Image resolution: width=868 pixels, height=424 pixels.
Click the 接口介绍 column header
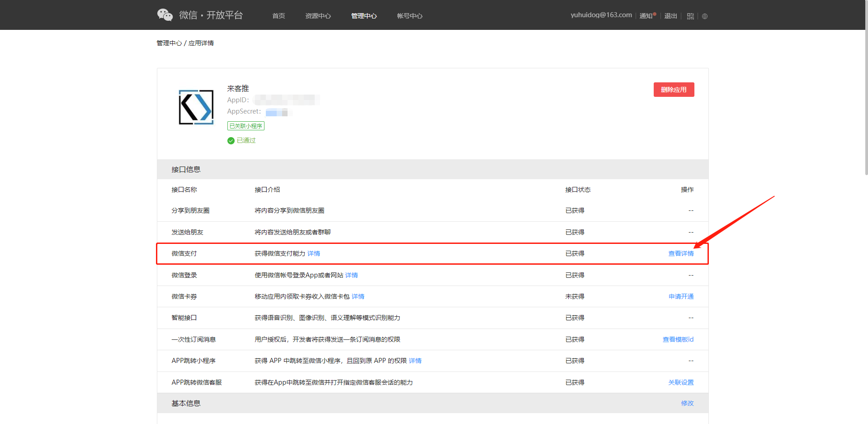click(x=267, y=190)
